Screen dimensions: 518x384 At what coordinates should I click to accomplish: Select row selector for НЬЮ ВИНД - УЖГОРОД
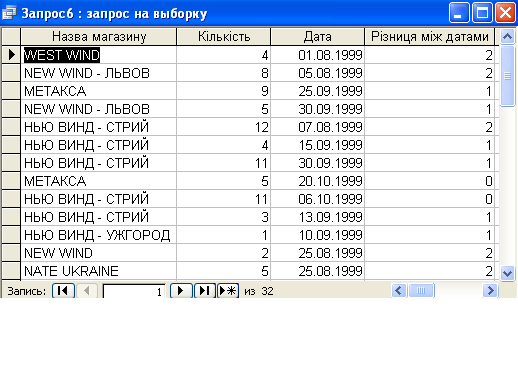pos(11,235)
